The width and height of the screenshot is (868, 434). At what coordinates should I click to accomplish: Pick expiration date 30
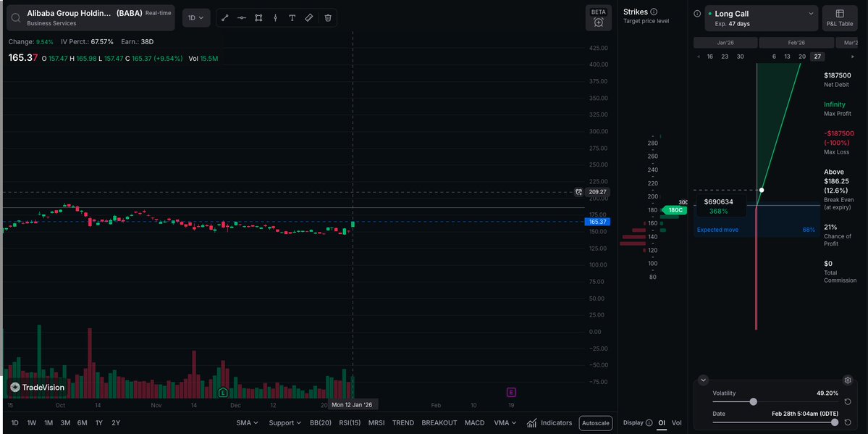(x=740, y=57)
